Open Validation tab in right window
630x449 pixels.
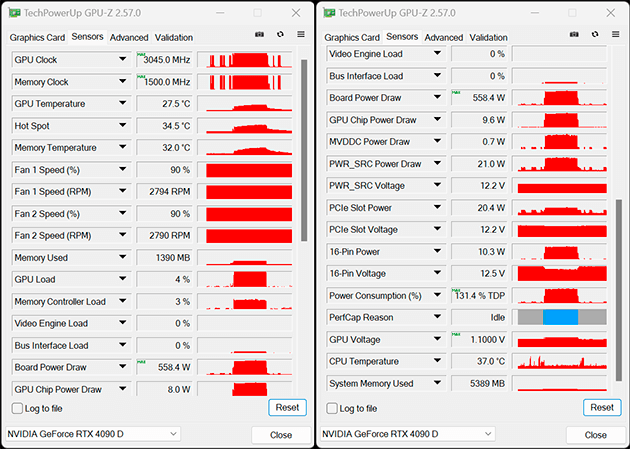click(x=488, y=37)
